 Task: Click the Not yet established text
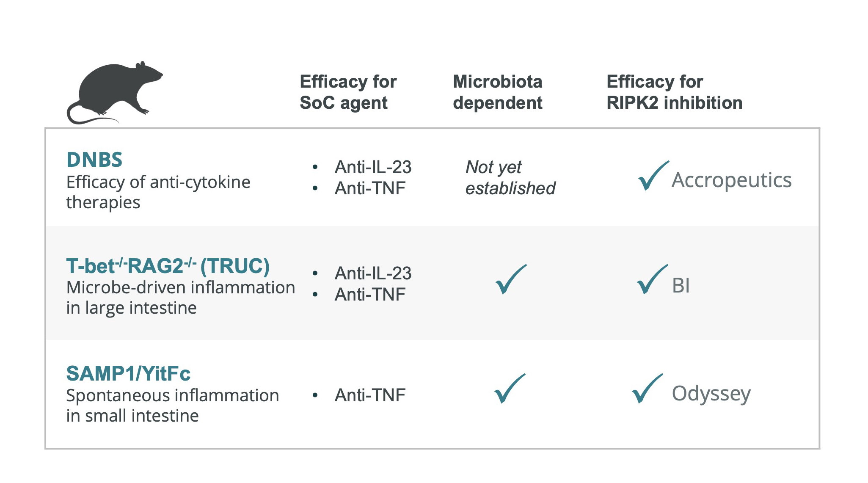tap(510, 178)
